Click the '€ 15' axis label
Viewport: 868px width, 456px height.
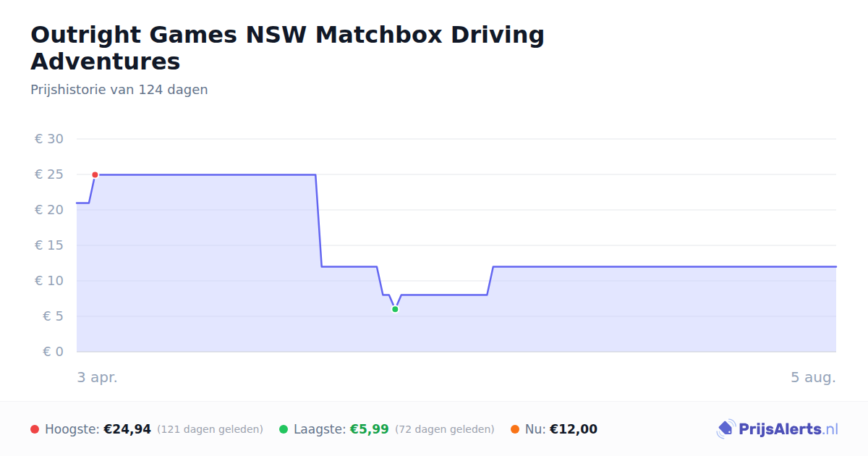[49, 245]
